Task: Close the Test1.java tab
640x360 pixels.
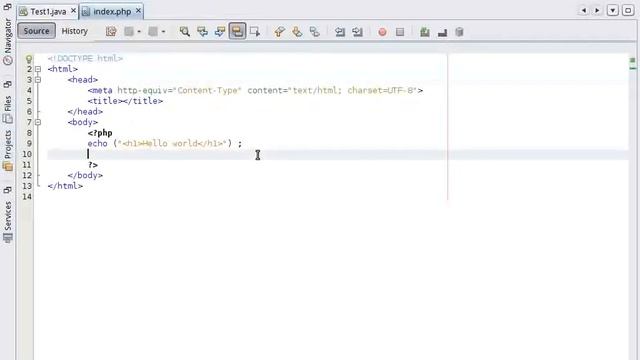Action: tap(73, 11)
